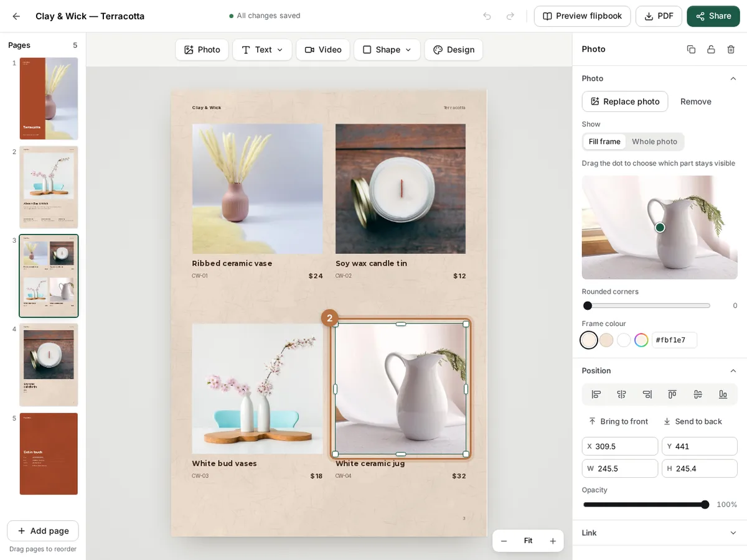The image size is (747, 560).
Task: Zoom in with the plus icon
Action: 552,541
